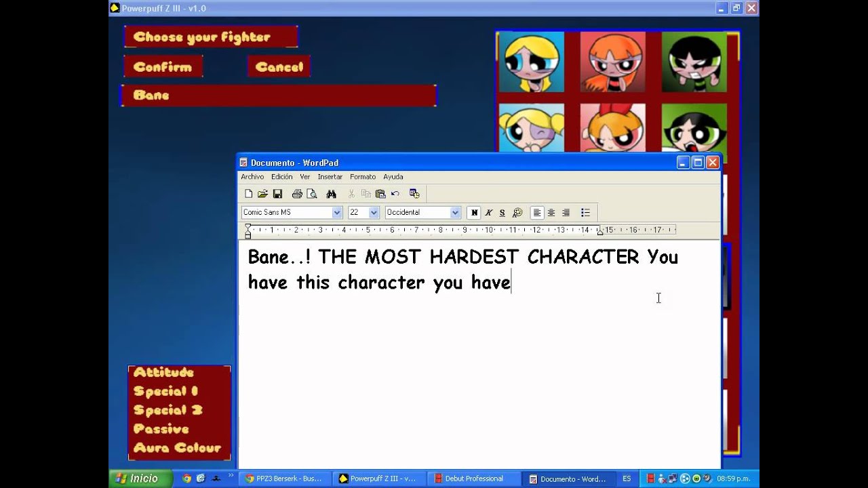Pick the orange-haired fighter portrait, top row

(612, 62)
